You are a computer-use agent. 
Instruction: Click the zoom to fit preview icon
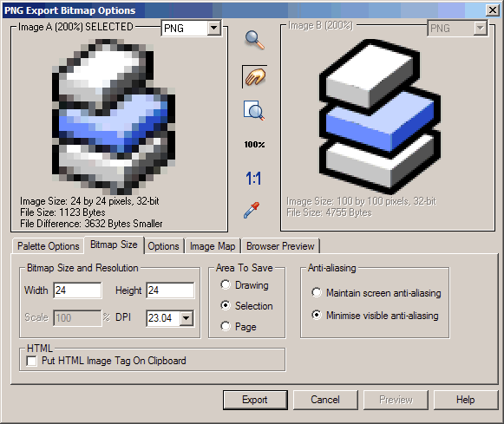point(254,111)
